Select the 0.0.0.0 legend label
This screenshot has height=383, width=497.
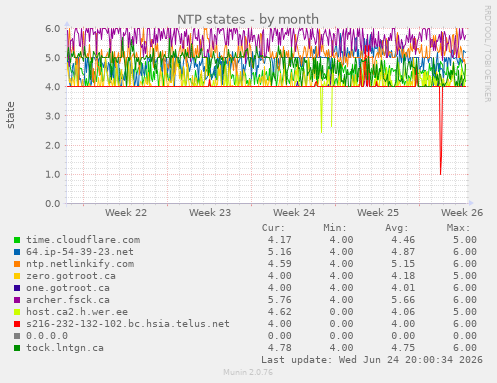click(x=47, y=336)
